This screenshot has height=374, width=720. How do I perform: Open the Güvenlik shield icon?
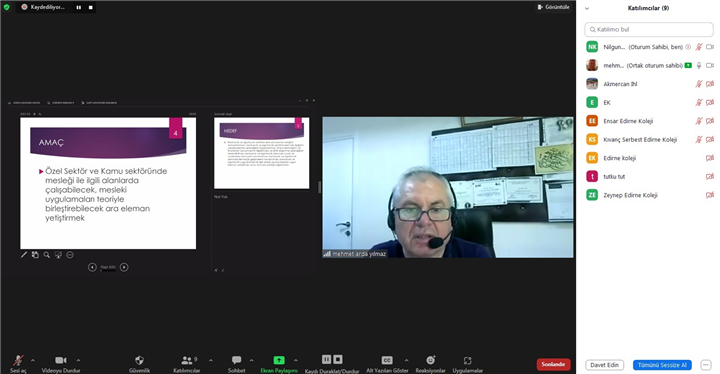pos(140,360)
